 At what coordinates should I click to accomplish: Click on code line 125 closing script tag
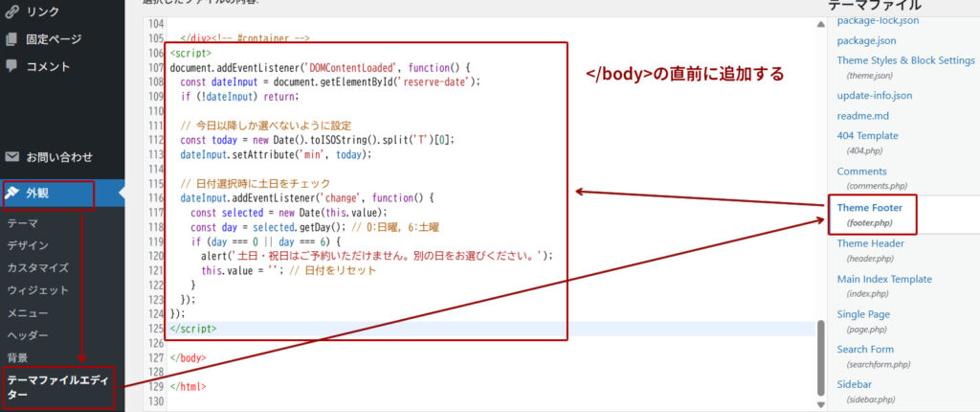(x=193, y=329)
